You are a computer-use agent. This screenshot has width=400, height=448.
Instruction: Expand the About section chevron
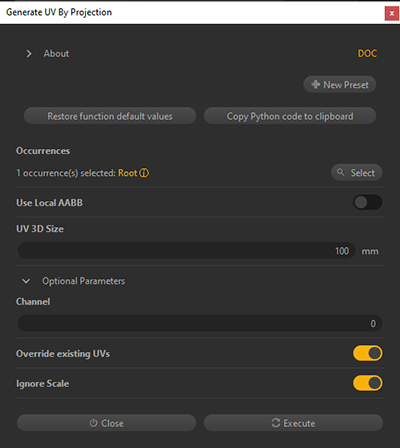pos(29,54)
